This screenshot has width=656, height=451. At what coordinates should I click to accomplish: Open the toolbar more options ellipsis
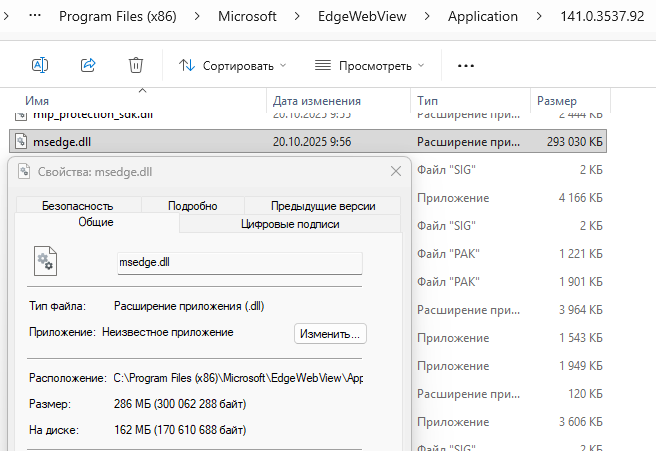pos(466,66)
